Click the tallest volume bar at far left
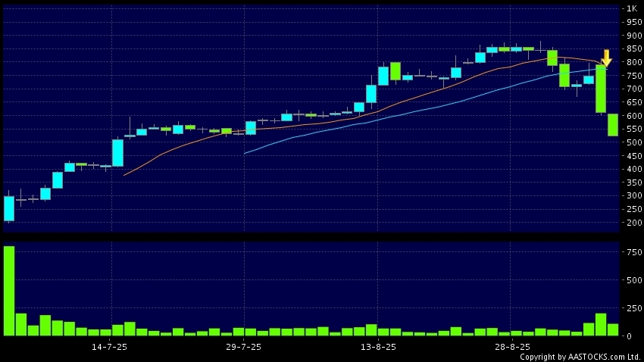This screenshot has height=362, width=644. pos(9,291)
